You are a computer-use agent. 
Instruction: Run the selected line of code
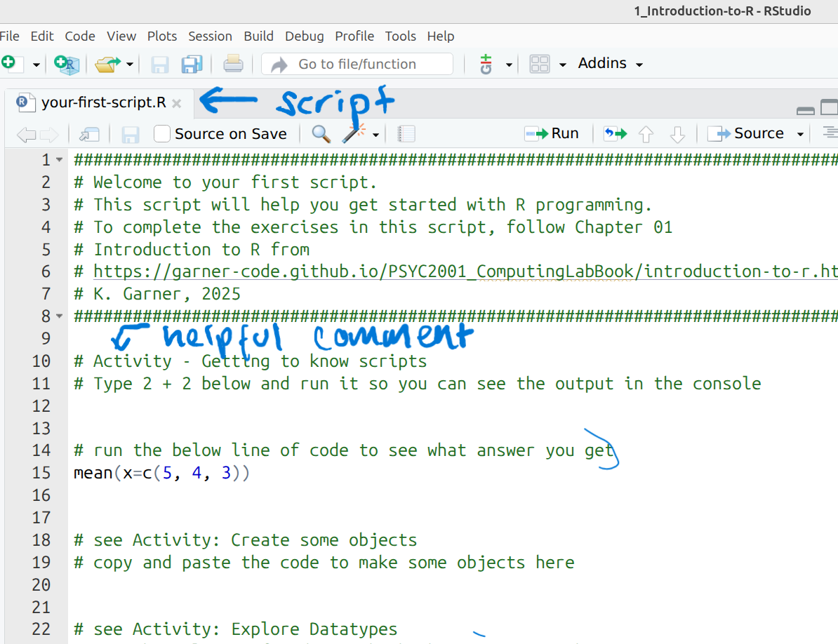coord(552,133)
